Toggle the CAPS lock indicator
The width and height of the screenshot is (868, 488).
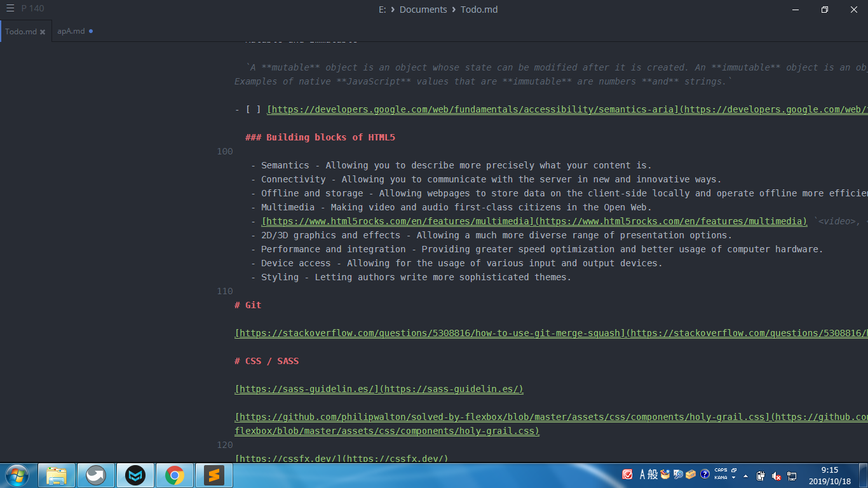tap(721, 470)
